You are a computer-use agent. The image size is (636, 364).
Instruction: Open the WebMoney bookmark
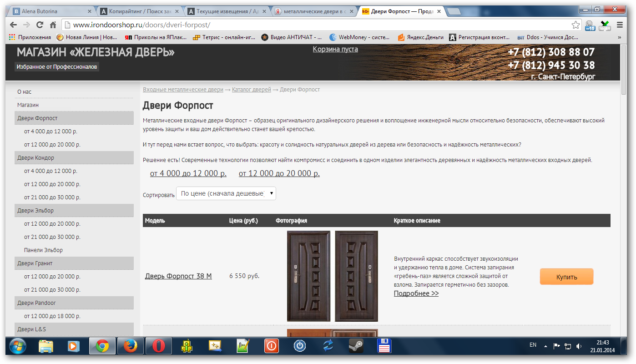tap(360, 37)
